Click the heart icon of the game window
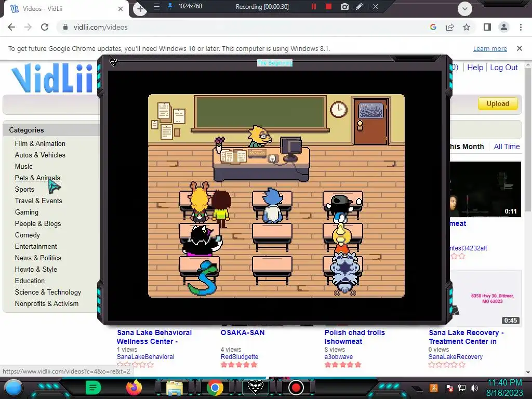This screenshot has width=532, height=399. point(113,62)
